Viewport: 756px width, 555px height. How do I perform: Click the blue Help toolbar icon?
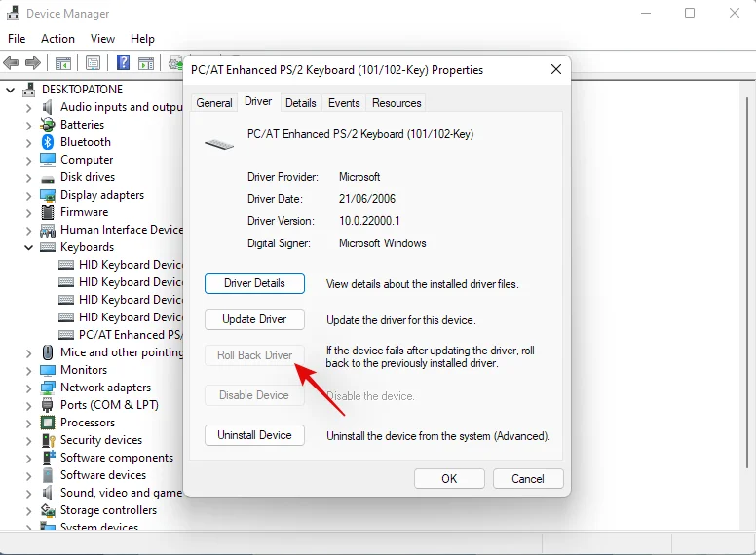pyautogui.click(x=124, y=63)
